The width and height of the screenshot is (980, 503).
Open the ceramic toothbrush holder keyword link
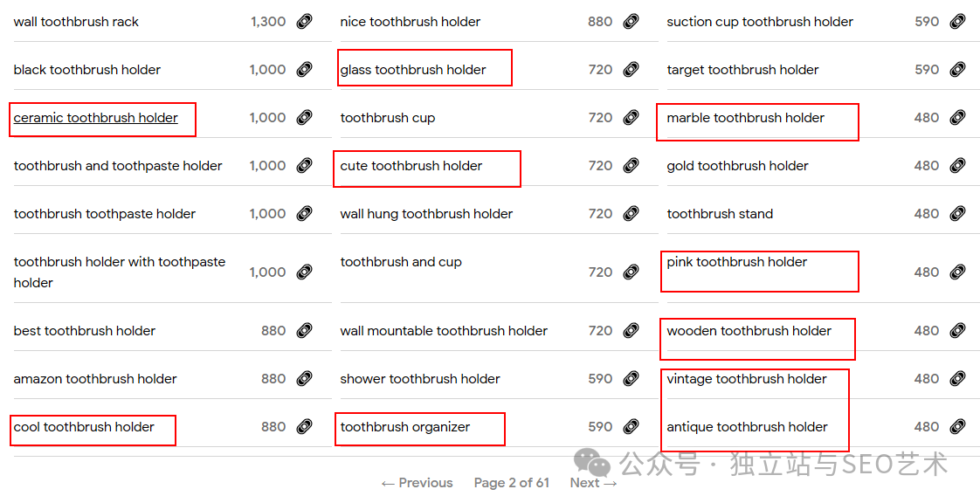pos(96,118)
